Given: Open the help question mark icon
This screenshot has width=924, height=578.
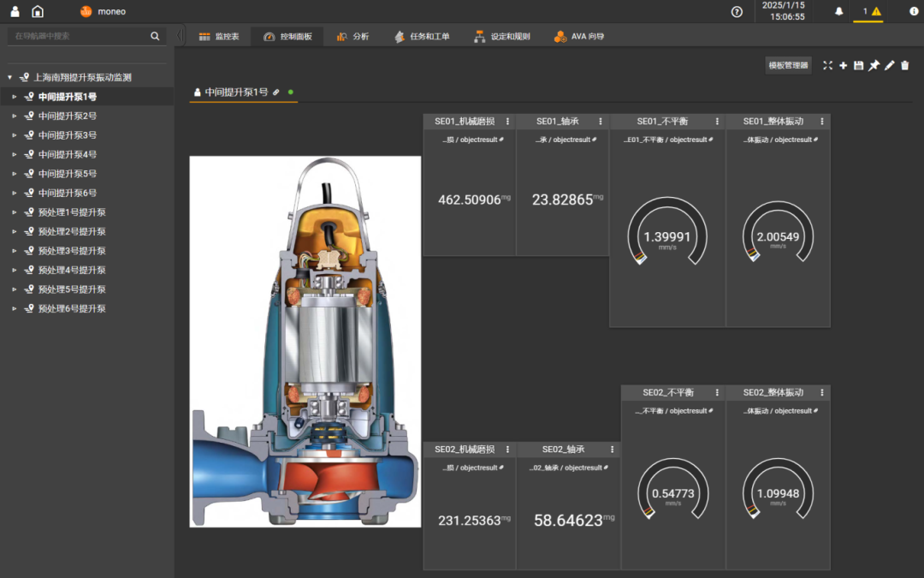Looking at the screenshot, I should (x=737, y=11).
